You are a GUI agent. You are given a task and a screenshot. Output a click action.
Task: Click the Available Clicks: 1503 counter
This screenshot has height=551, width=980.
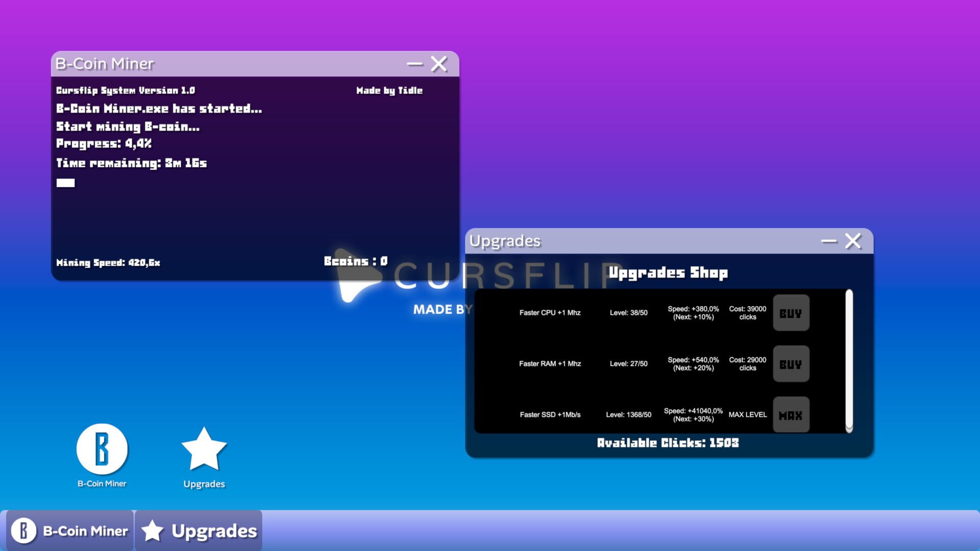[669, 443]
